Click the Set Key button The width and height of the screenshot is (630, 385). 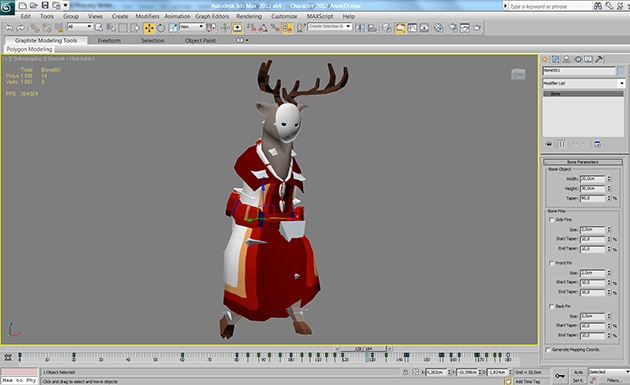pos(578,380)
